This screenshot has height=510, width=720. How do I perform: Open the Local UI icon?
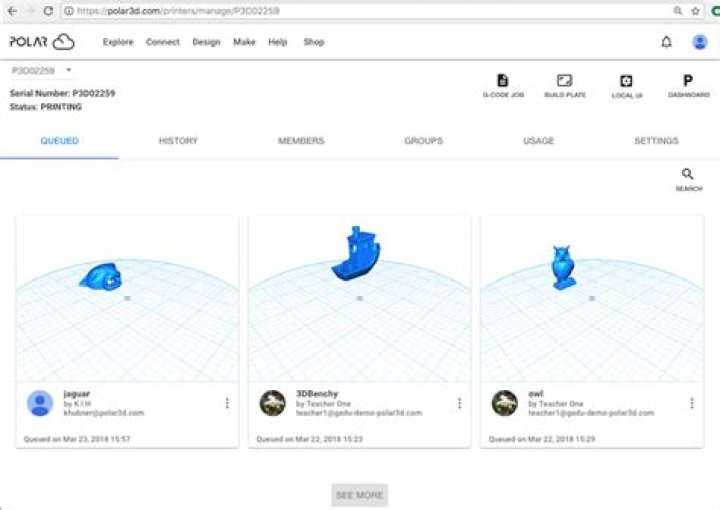point(626,82)
